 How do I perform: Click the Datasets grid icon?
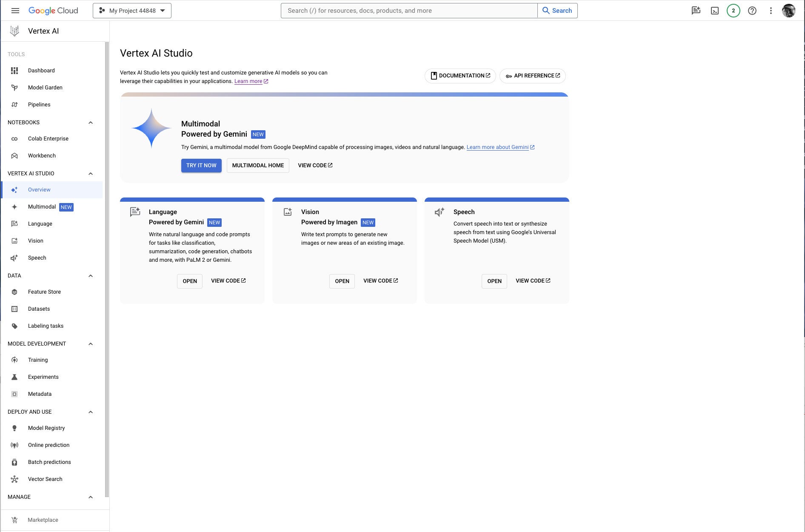click(x=14, y=309)
